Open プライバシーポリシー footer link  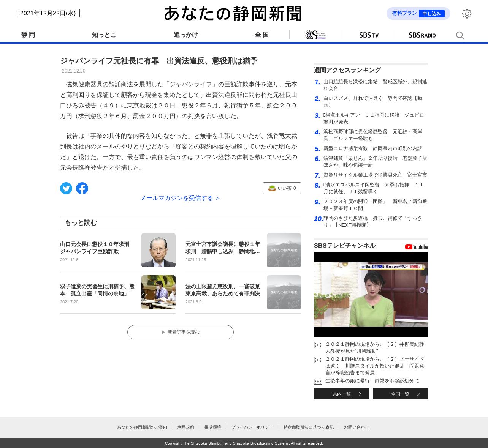(252, 427)
